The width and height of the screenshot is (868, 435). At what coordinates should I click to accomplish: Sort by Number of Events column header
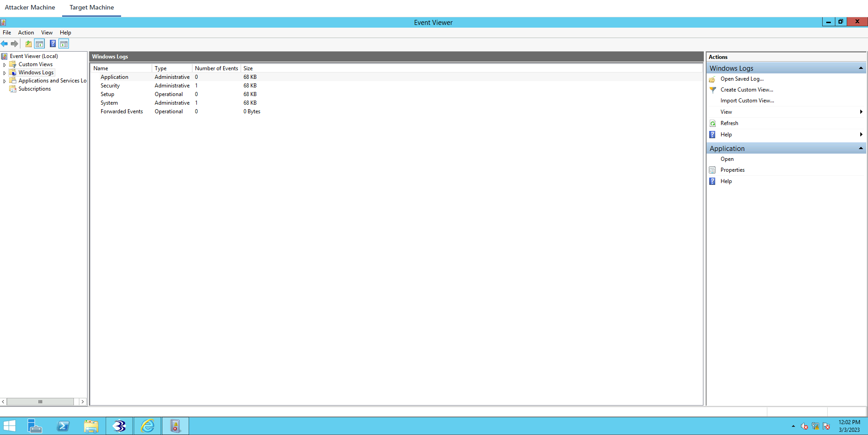click(216, 68)
